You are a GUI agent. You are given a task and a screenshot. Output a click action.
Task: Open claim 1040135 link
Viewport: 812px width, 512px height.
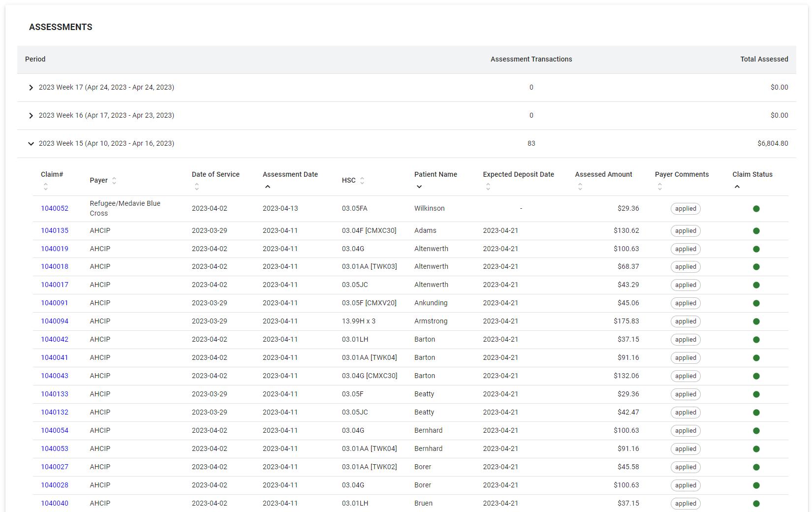tap(55, 230)
